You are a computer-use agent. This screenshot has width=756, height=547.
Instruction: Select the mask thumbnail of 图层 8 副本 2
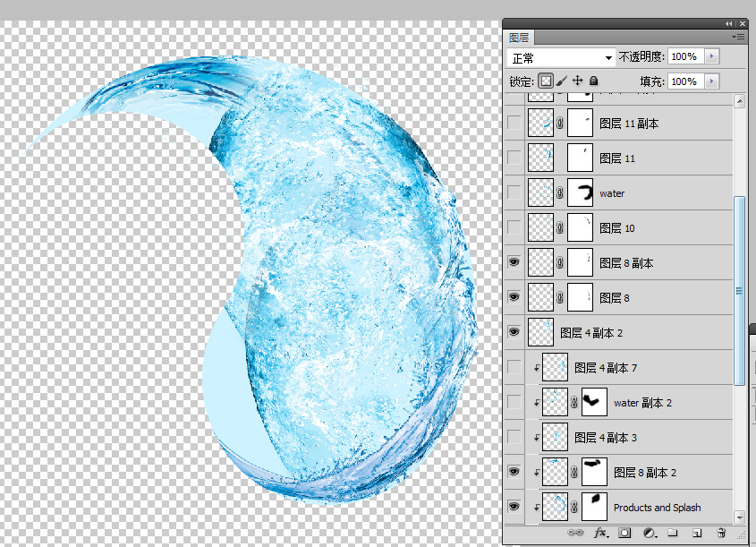594,472
